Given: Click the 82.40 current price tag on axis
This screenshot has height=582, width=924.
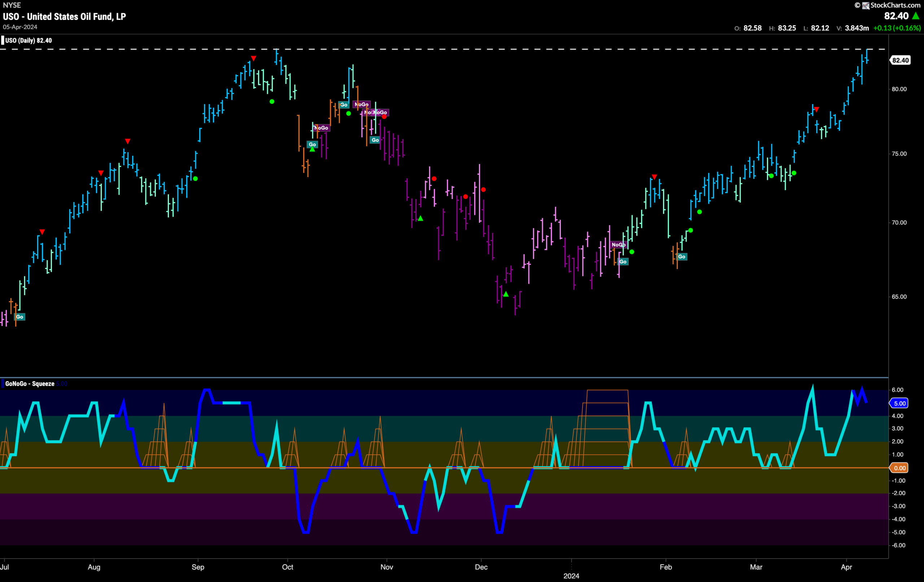Looking at the screenshot, I should point(900,60).
